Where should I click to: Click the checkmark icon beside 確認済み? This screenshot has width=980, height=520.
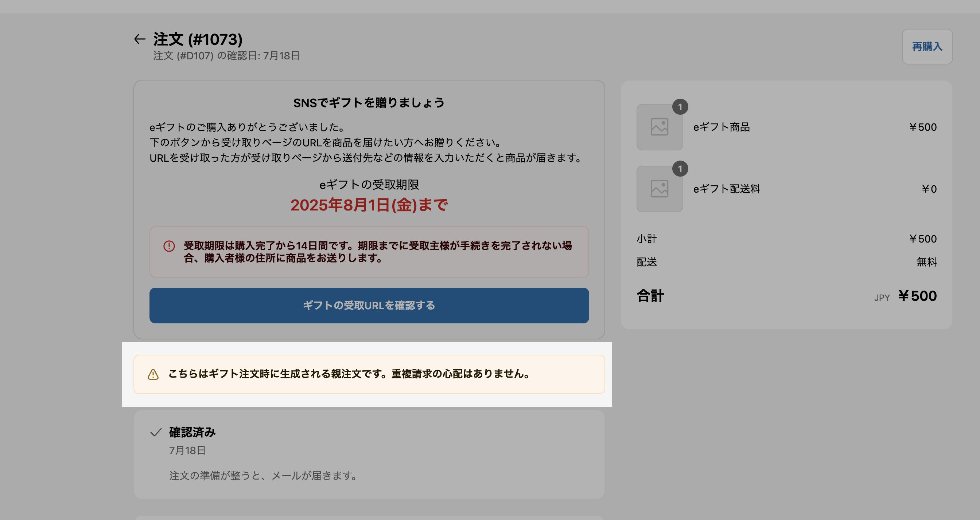tap(156, 432)
